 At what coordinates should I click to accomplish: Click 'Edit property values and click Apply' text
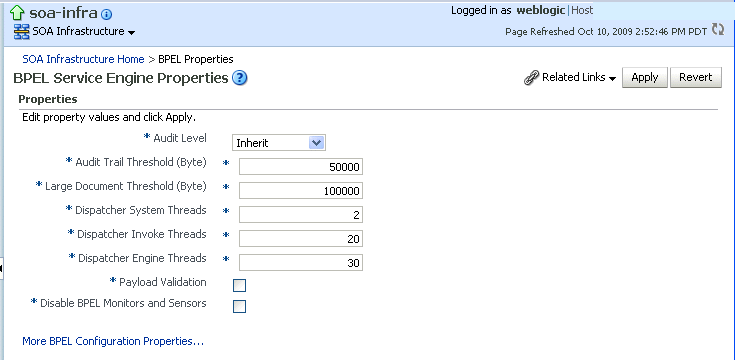(109, 117)
